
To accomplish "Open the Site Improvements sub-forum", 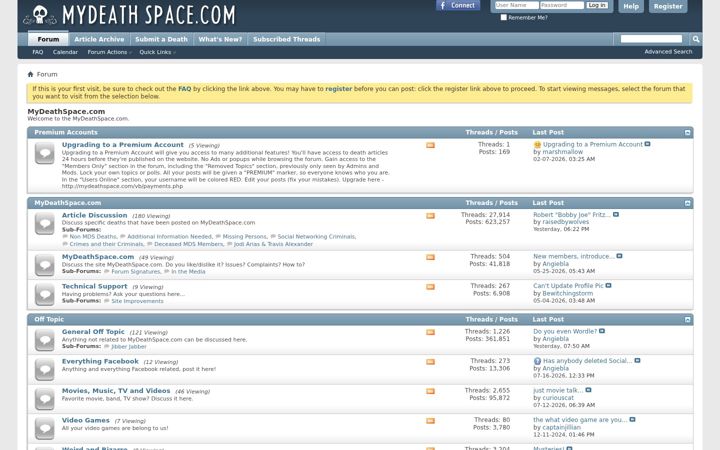I will [x=137, y=301].
